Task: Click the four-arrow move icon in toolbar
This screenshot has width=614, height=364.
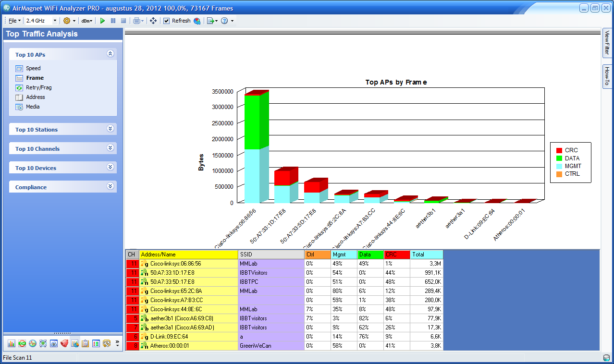Action: (x=153, y=21)
